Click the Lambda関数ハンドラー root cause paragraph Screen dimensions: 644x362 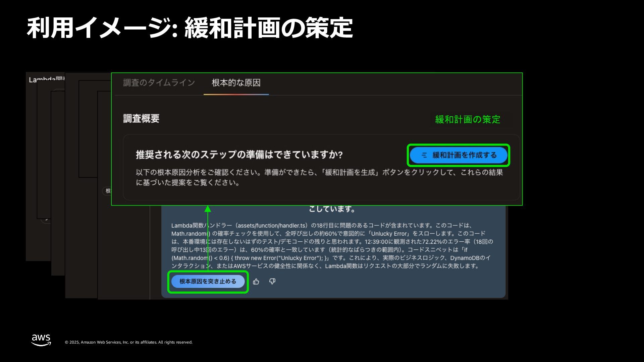pyautogui.click(x=332, y=246)
